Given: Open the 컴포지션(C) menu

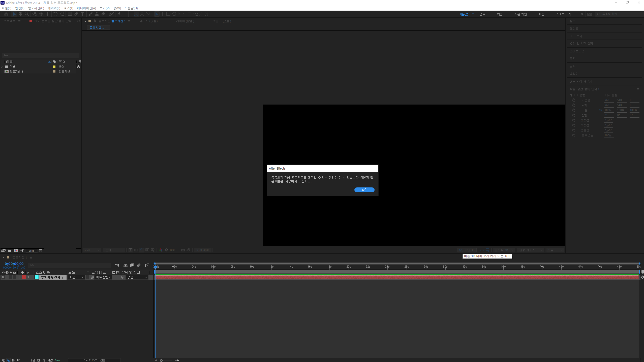Looking at the screenshot, I should coord(36,8).
